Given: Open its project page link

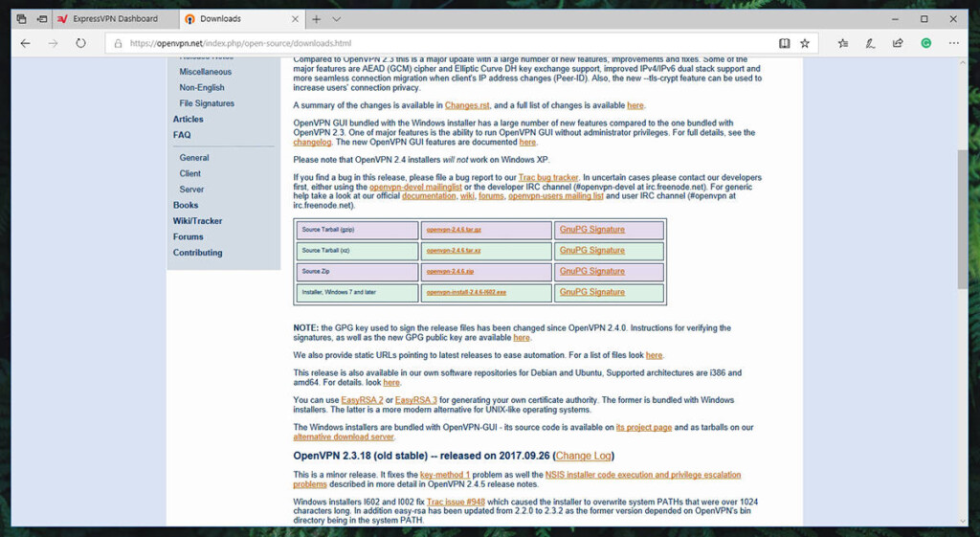Looking at the screenshot, I should (x=644, y=428).
